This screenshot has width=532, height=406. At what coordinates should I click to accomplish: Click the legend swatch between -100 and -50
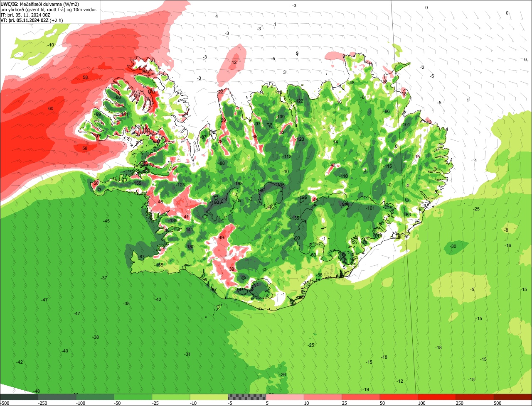(x=95, y=397)
